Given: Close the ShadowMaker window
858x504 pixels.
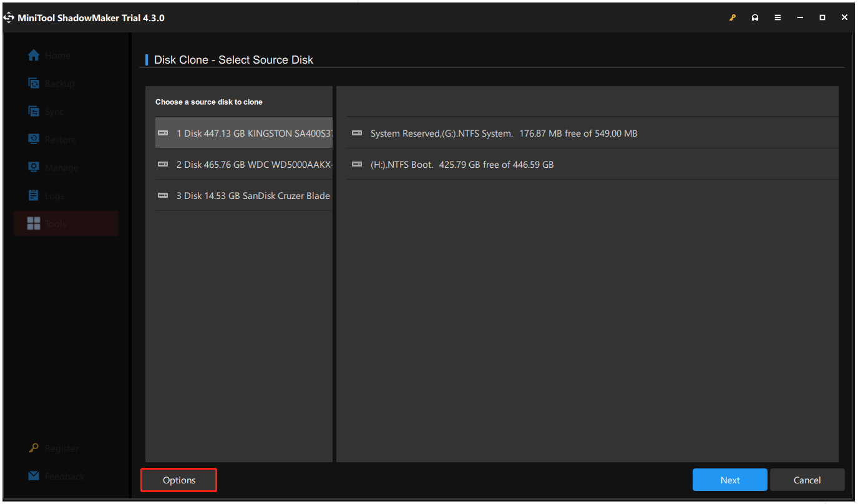Looking at the screenshot, I should coord(844,18).
